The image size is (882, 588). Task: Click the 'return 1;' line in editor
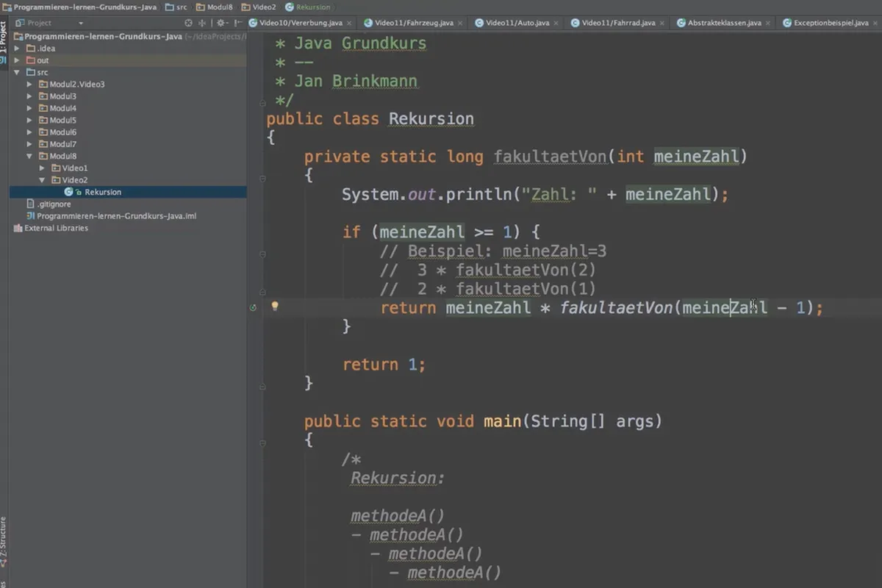click(384, 365)
